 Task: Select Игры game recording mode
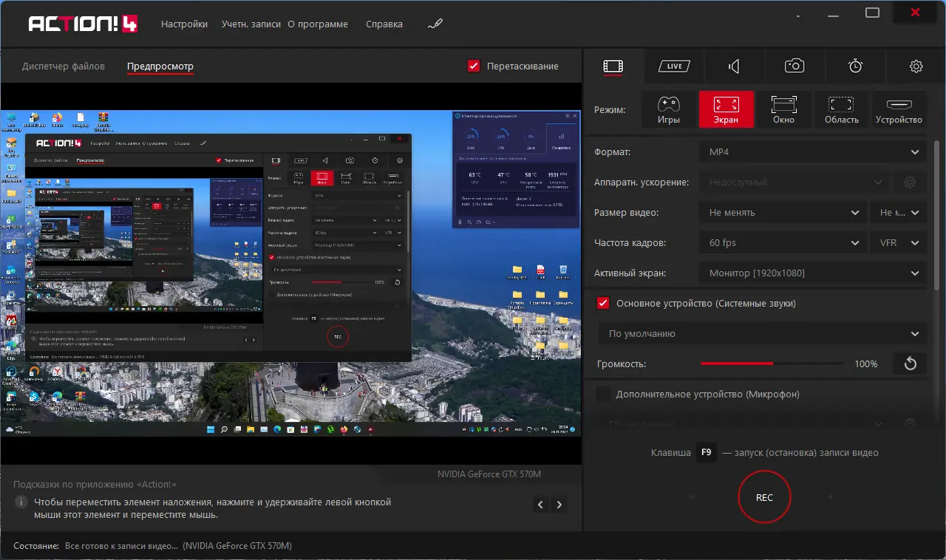(x=668, y=109)
